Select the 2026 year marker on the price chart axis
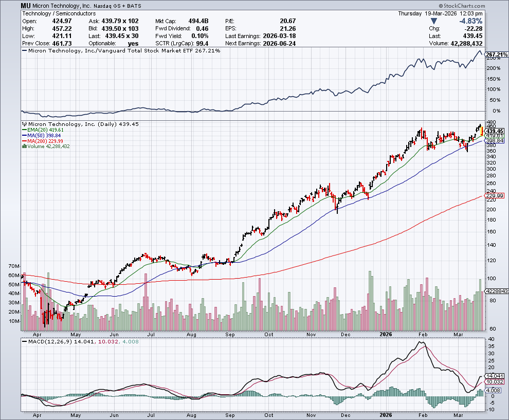The height and width of the screenshot is (420, 509). (385, 333)
